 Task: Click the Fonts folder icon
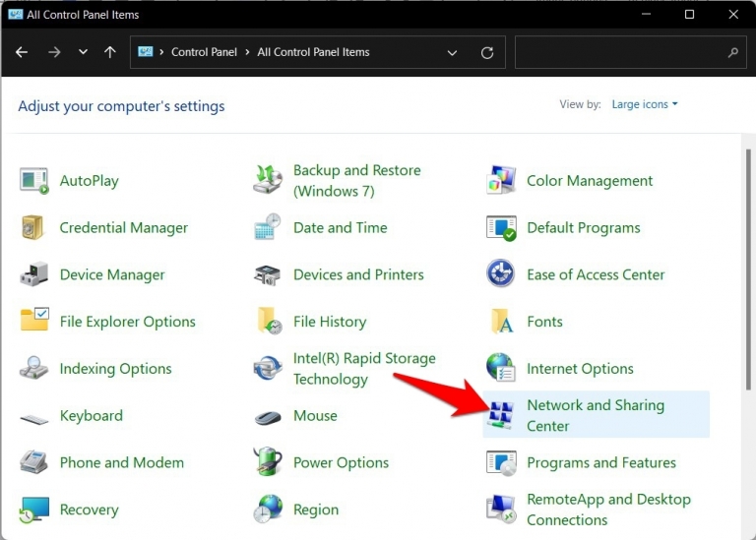[x=501, y=321]
